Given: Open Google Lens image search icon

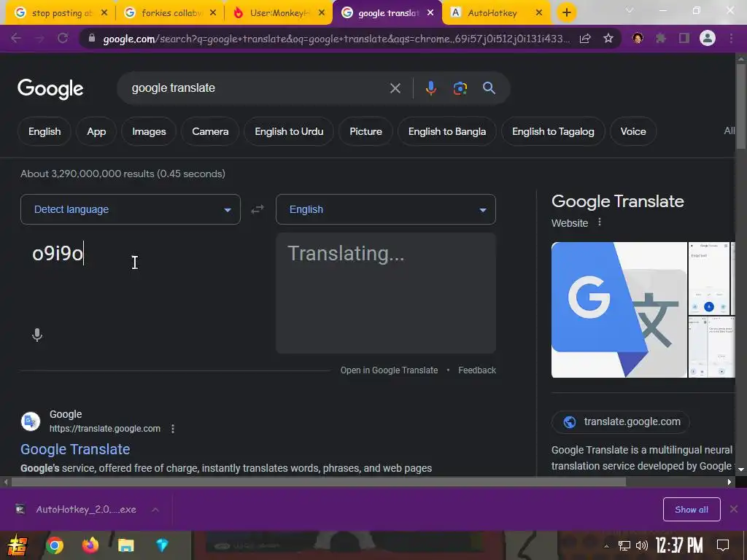Looking at the screenshot, I should tap(460, 88).
